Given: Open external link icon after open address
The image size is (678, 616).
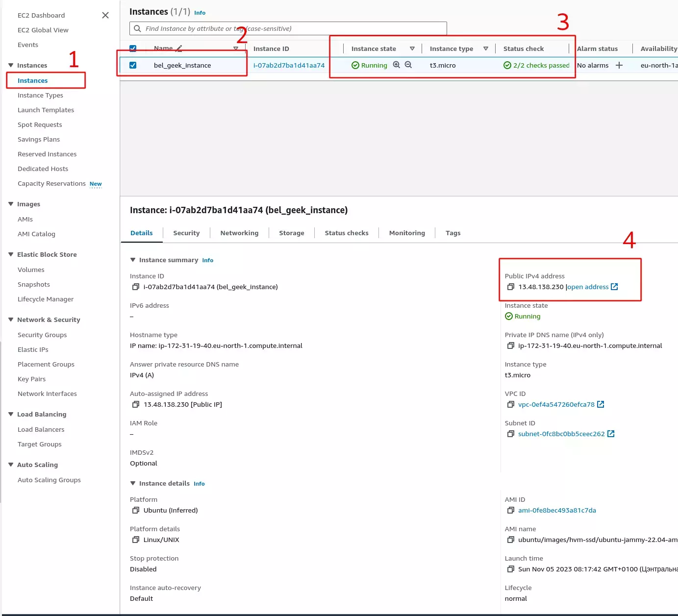Looking at the screenshot, I should tap(614, 287).
